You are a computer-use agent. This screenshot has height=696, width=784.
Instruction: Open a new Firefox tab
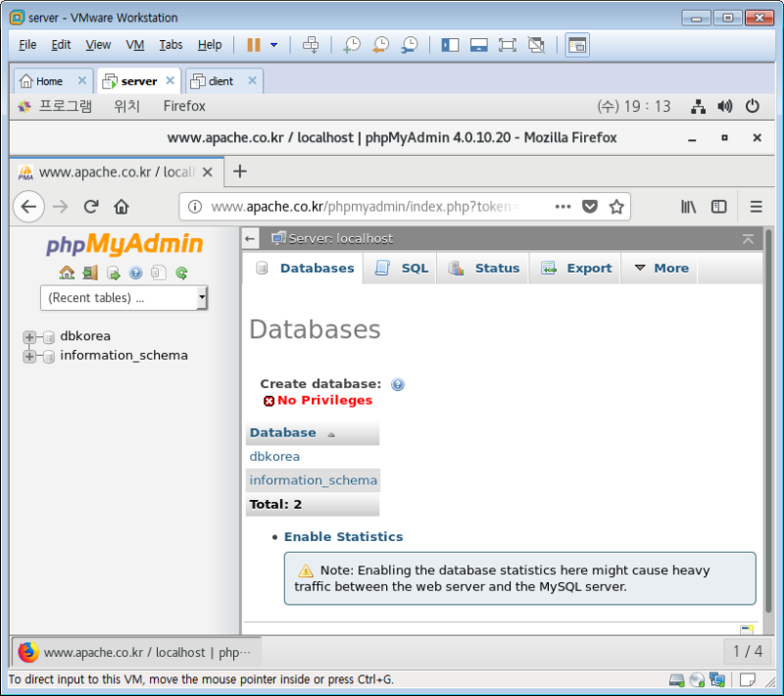240,172
